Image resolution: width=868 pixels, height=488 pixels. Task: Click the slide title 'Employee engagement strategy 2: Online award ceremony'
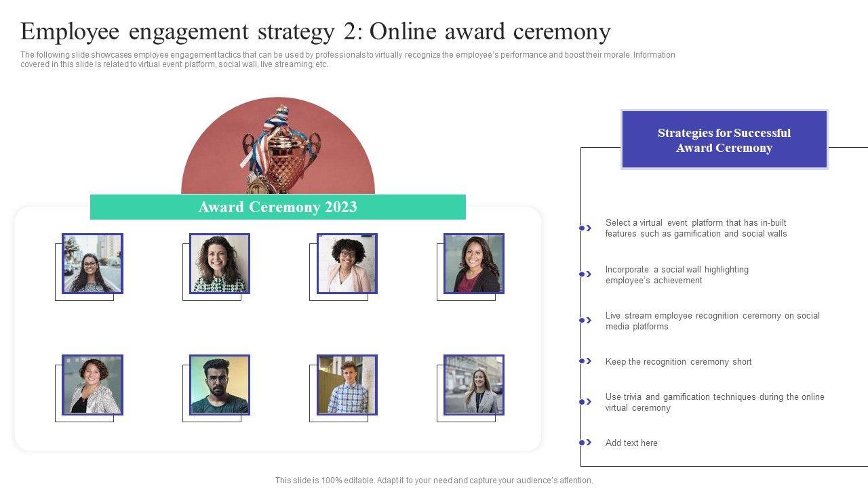316,31
